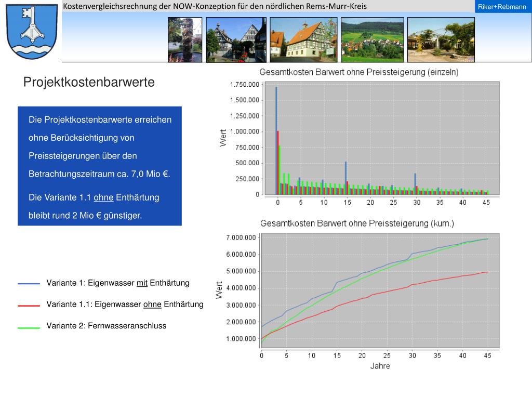Select legend text Variante 2: Fernwasseranschluss

click(x=106, y=326)
